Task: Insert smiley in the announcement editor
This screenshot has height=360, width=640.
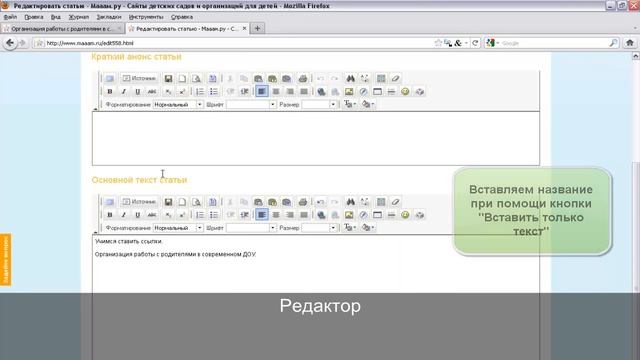Action: tap(405, 91)
